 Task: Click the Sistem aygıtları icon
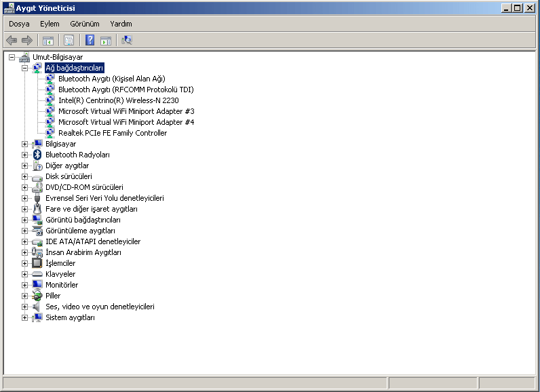pos(37,317)
